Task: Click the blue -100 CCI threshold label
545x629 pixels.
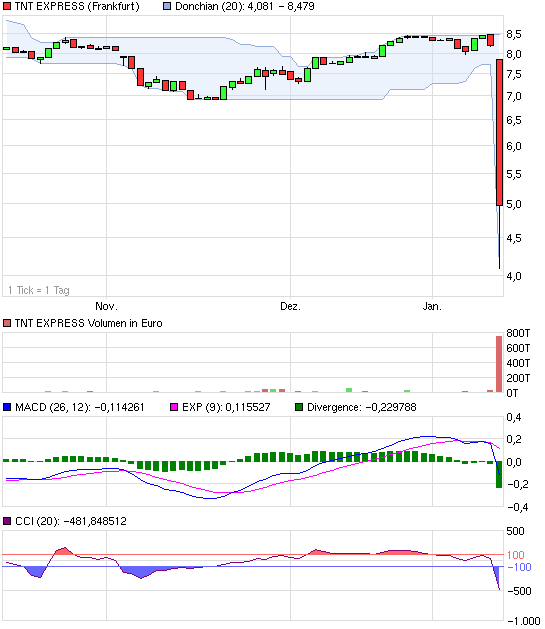Action: [519, 567]
